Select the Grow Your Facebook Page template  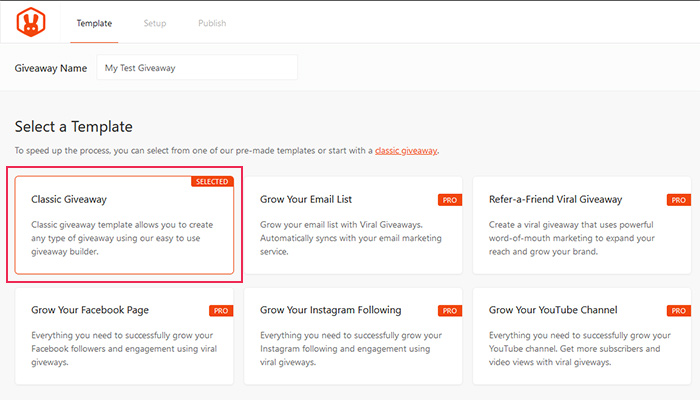[124, 336]
